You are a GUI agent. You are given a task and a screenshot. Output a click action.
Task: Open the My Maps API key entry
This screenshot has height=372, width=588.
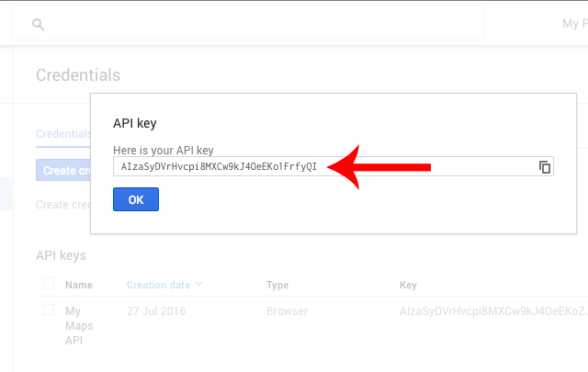[79, 325]
